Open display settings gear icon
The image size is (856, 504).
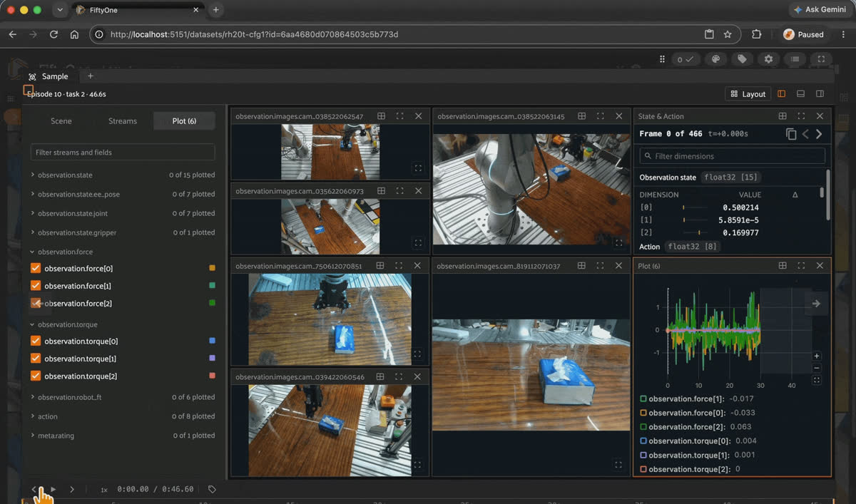coord(768,59)
